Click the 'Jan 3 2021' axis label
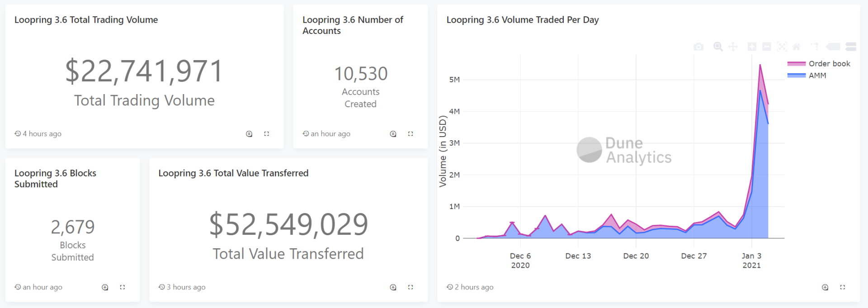The image size is (868, 308). coord(752,261)
